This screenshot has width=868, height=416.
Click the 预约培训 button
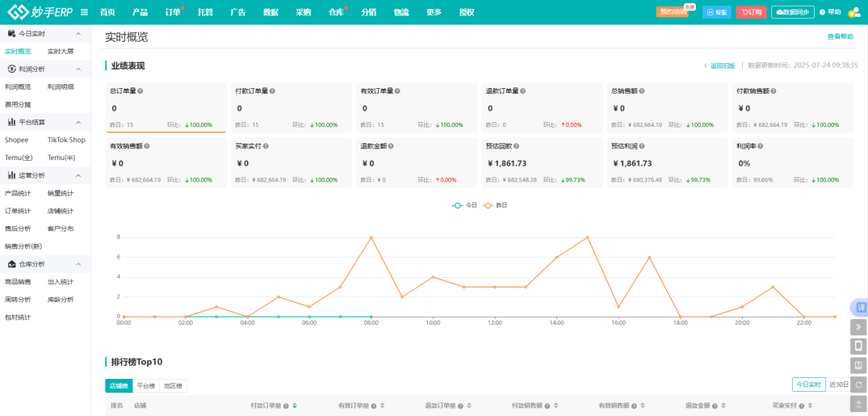point(673,12)
